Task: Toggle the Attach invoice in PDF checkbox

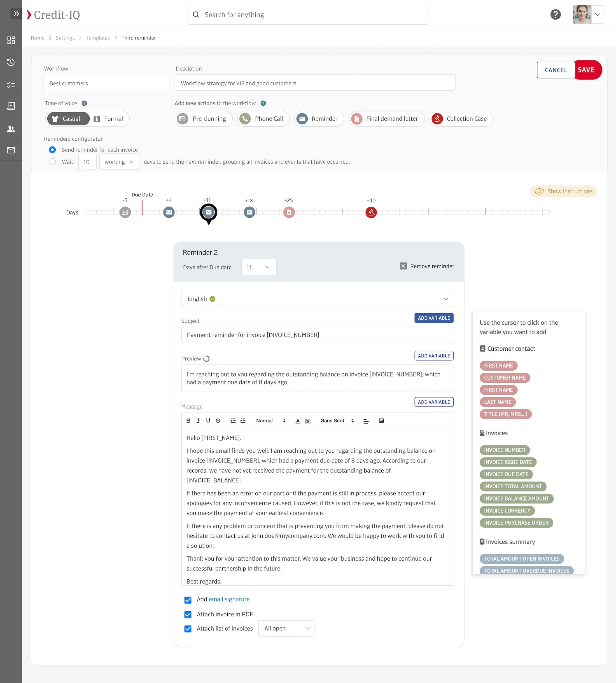Action: (188, 615)
